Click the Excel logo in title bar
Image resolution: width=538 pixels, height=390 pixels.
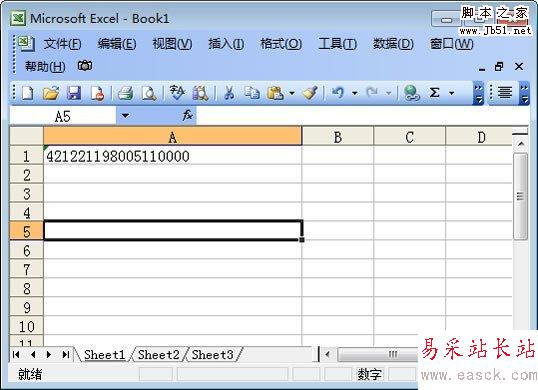pyautogui.click(x=18, y=18)
